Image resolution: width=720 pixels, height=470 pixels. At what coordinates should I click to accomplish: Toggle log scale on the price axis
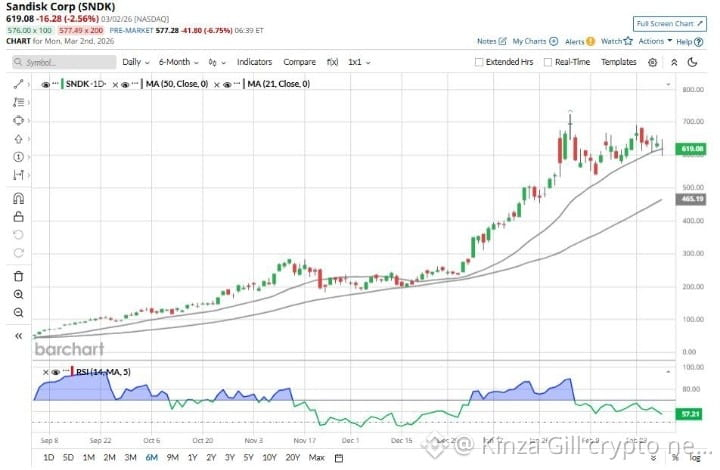pyautogui.click(x=695, y=458)
